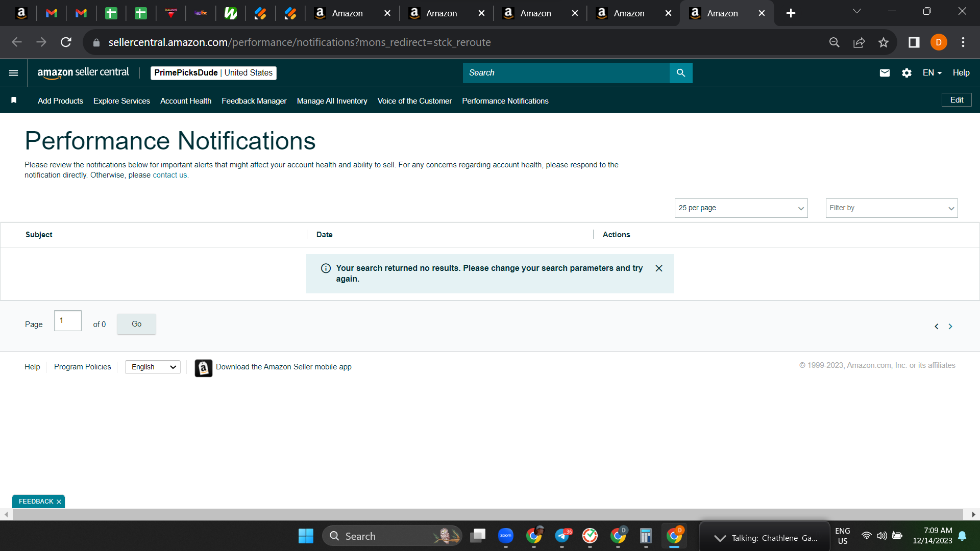Click the Date column header
The width and height of the screenshot is (980, 551).
pyautogui.click(x=324, y=235)
